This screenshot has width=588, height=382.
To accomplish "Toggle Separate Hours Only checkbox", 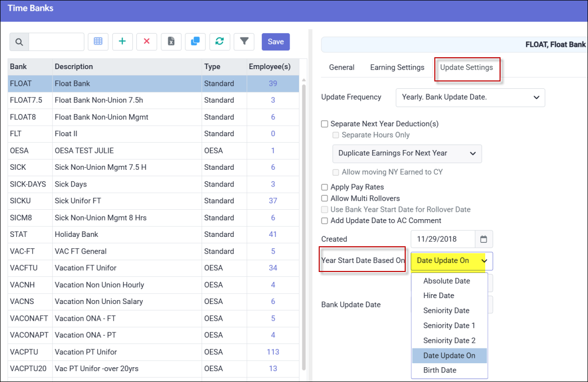I will [336, 135].
